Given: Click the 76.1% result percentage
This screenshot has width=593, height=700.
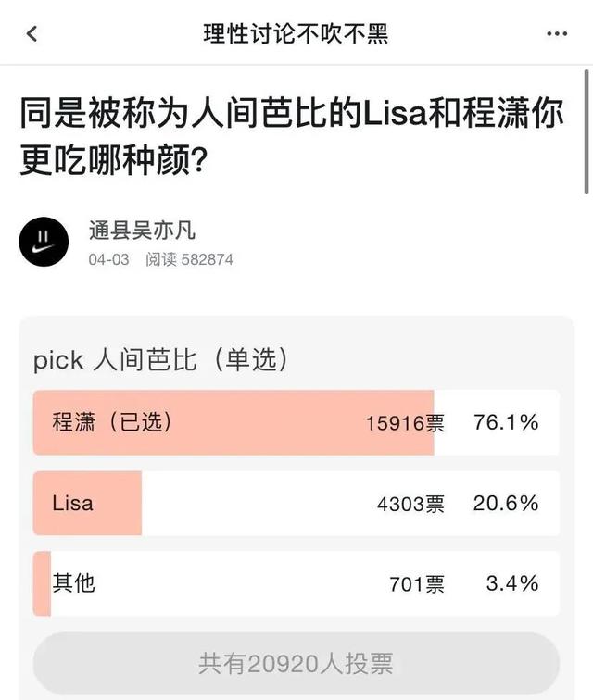Looking at the screenshot, I should [x=506, y=422].
